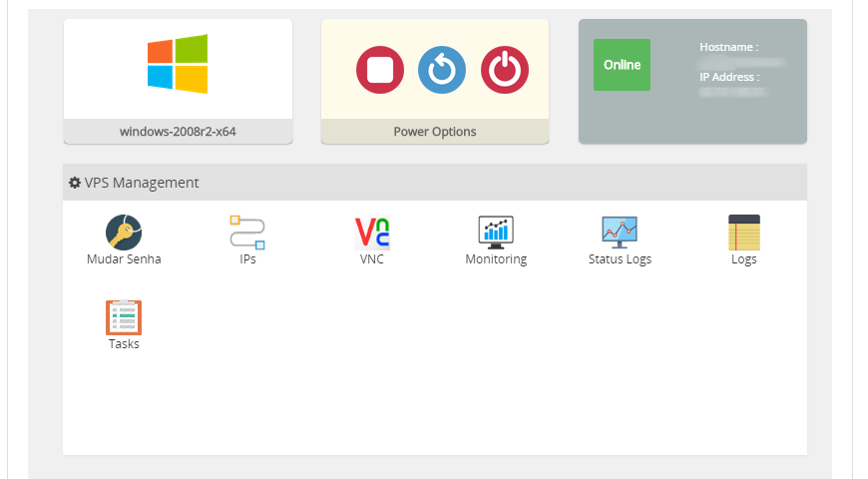The image size is (868, 479).
Task: Click the red Power Off button
Action: (x=505, y=70)
